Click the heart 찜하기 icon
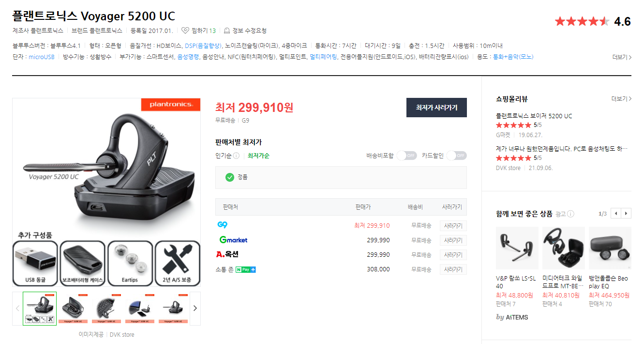This screenshot has height=344, width=644. (185, 31)
